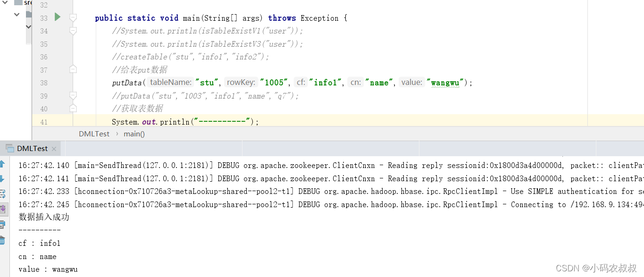Click the commented isTableExistV3 line
Screen dimensions: 644x277
[208, 44]
